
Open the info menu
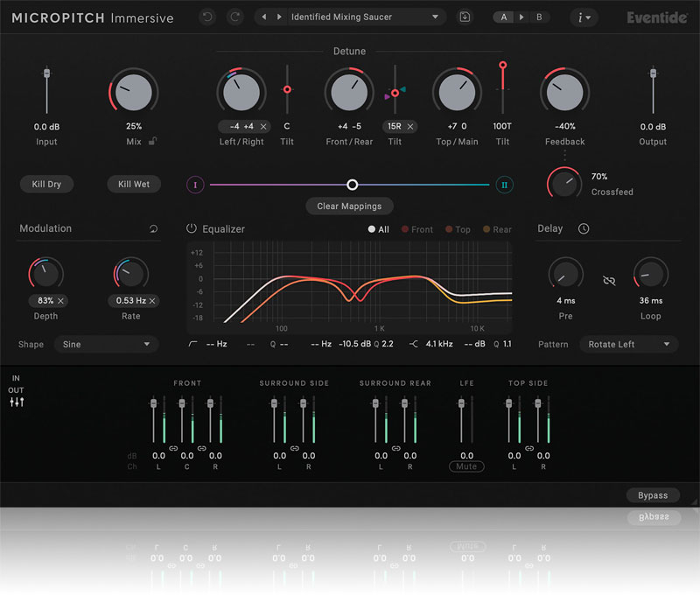[x=584, y=17]
